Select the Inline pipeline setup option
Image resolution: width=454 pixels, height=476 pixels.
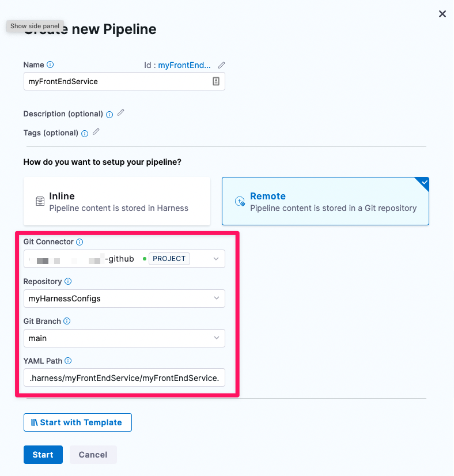pyautogui.click(x=117, y=201)
